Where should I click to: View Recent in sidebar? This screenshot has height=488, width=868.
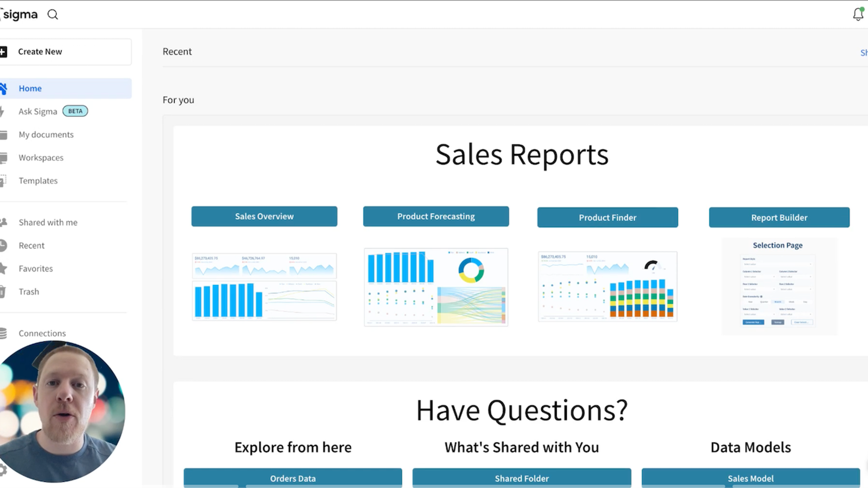click(32, 246)
